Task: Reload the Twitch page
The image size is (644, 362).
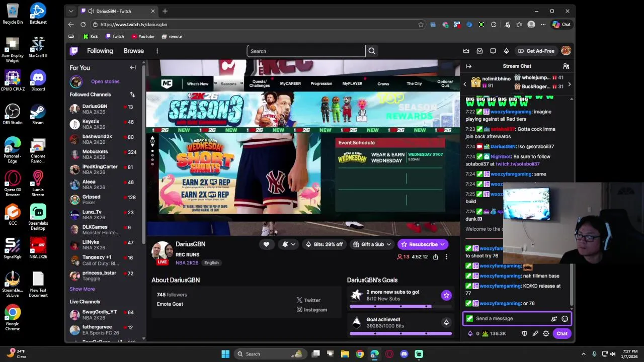Action: (83, 24)
